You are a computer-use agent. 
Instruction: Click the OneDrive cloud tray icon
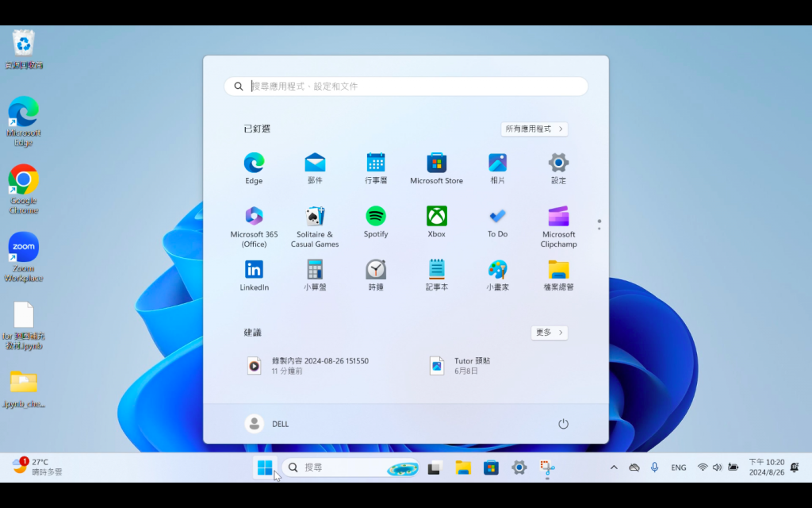(x=634, y=468)
